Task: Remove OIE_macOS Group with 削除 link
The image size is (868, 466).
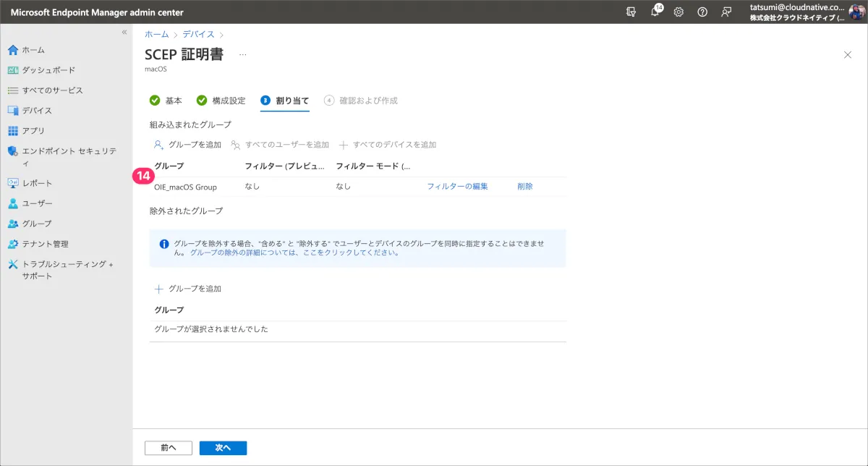Action: coord(525,187)
